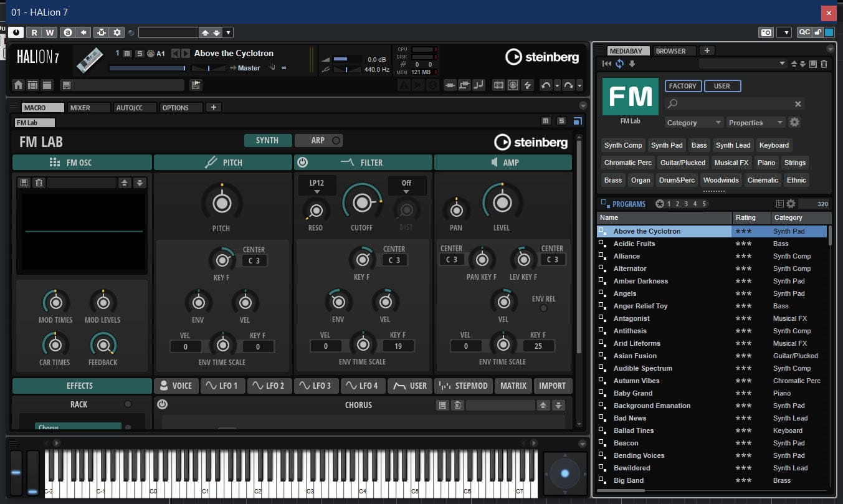843x504 pixels.
Task: Open the LFO 1 tab
Action: pyautogui.click(x=223, y=386)
